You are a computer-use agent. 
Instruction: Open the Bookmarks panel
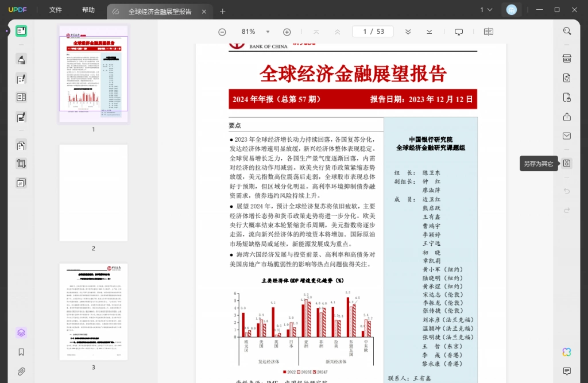click(21, 352)
